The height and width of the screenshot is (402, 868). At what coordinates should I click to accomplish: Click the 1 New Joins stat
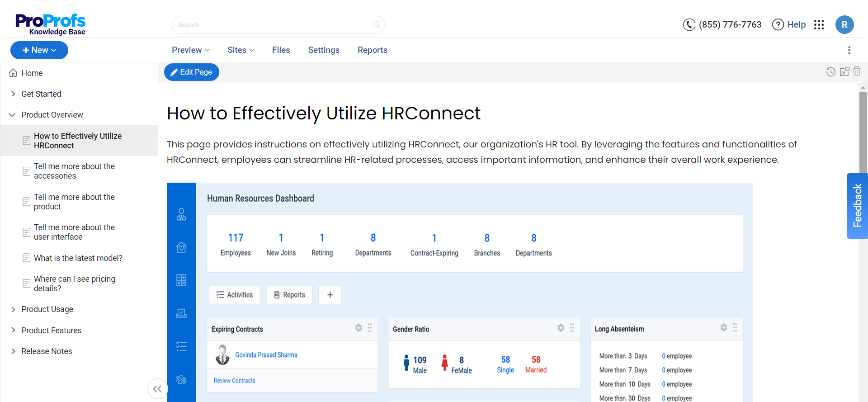[x=281, y=244]
